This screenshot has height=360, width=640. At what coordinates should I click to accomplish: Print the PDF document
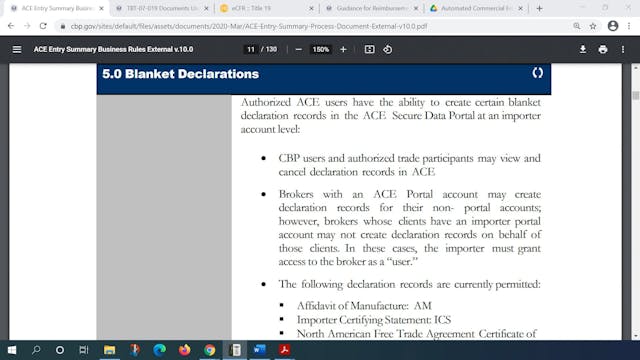603,49
